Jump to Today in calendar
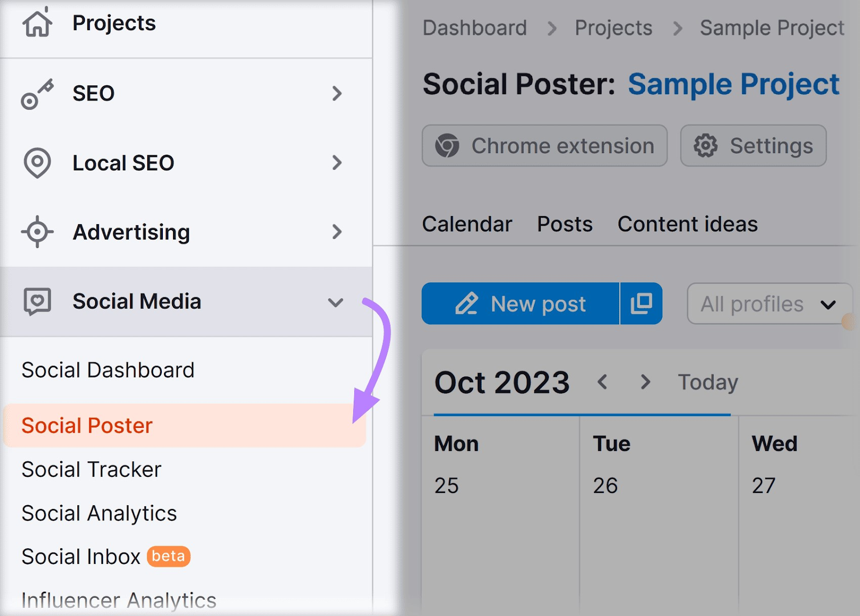This screenshot has height=616, width=860. (x=708, y=382)
